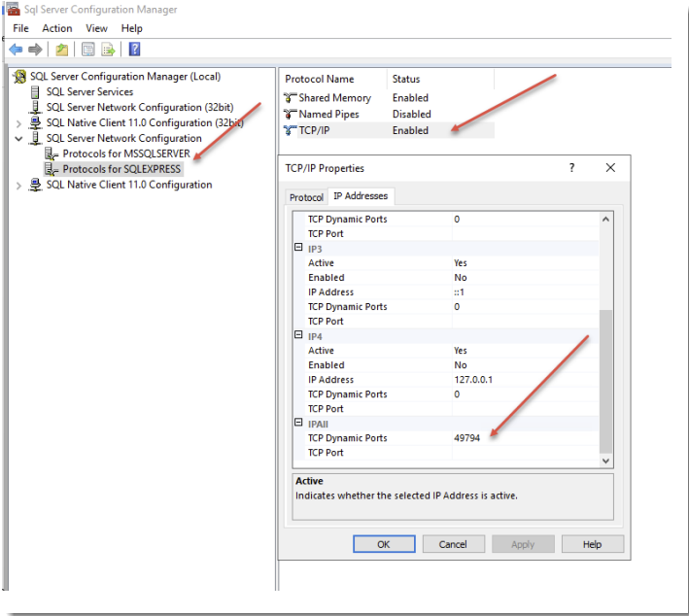
Task: Click the Apply button
Action: click(523, 544)
